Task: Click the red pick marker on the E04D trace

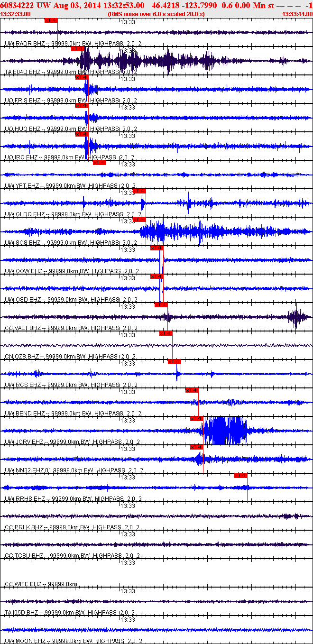Action: 77,49
